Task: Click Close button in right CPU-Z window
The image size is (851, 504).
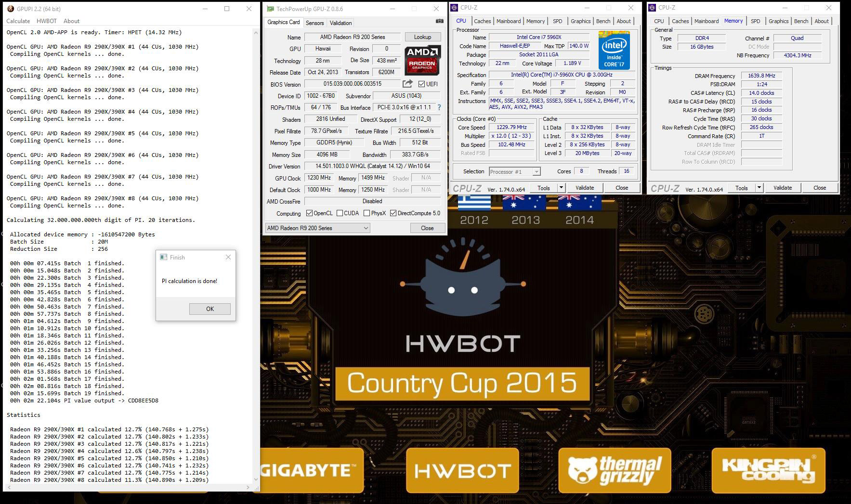Action: coord(820,188)
